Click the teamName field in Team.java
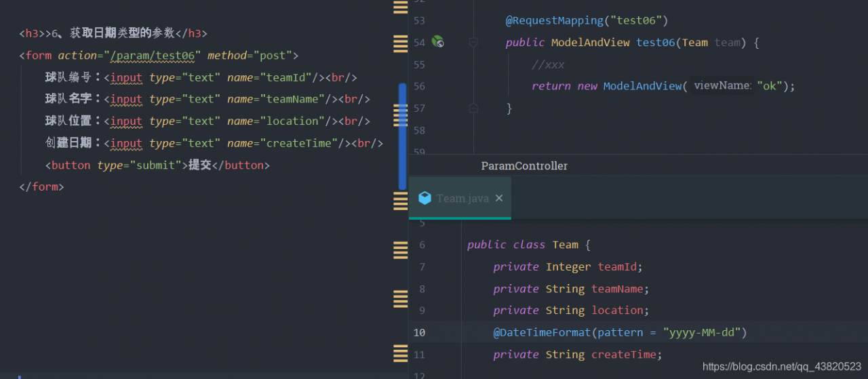The width and height of the screenshot is (868, 379). coord(617,289)
